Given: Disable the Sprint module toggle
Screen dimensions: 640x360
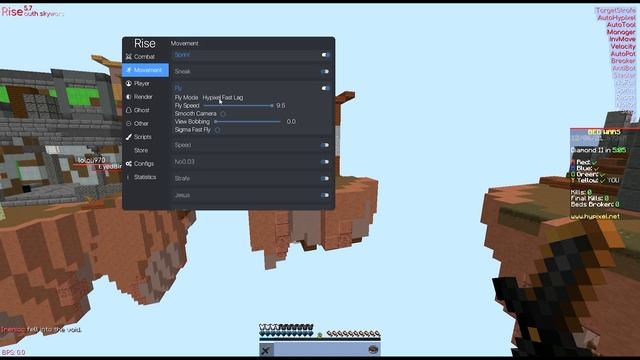Looking at the screenshot, I should coord(325,55).
